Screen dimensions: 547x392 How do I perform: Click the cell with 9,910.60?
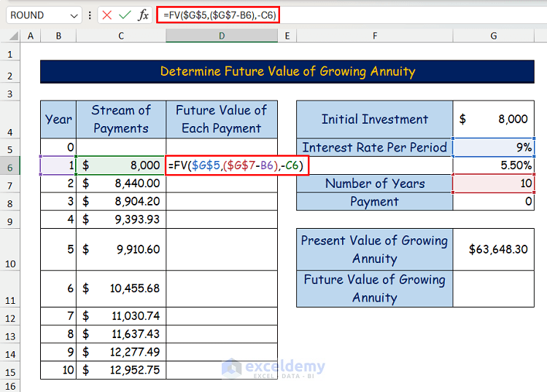121,249
